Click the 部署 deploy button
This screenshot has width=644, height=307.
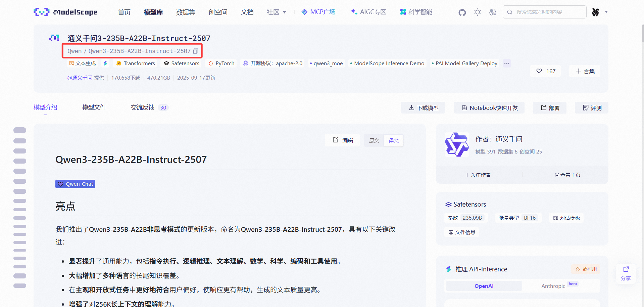(550, 108)
